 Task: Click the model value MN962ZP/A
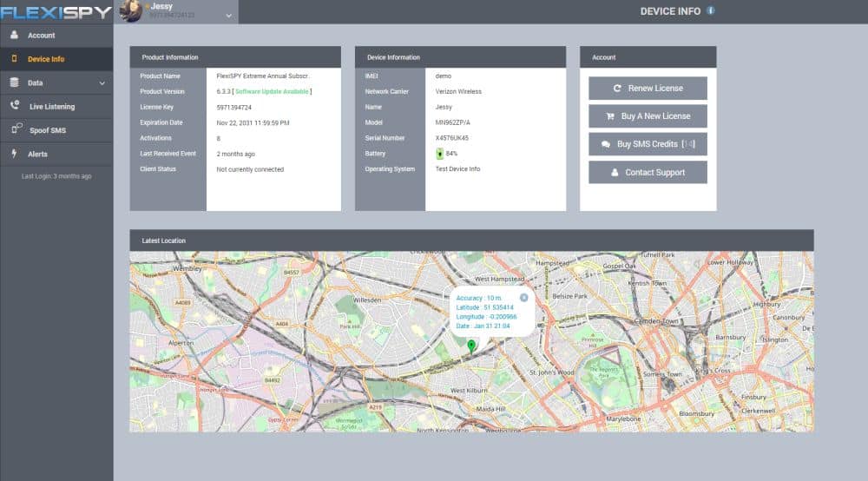[453, 123]
